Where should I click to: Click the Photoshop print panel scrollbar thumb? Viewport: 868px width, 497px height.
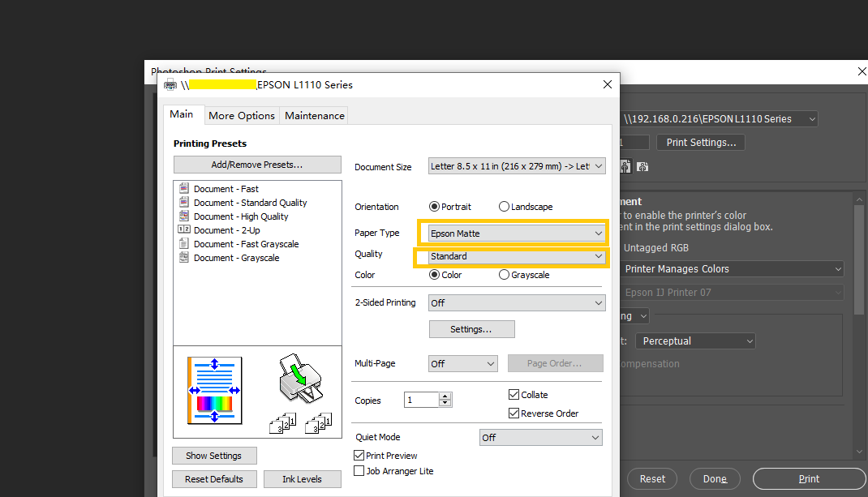pos(859,259)
